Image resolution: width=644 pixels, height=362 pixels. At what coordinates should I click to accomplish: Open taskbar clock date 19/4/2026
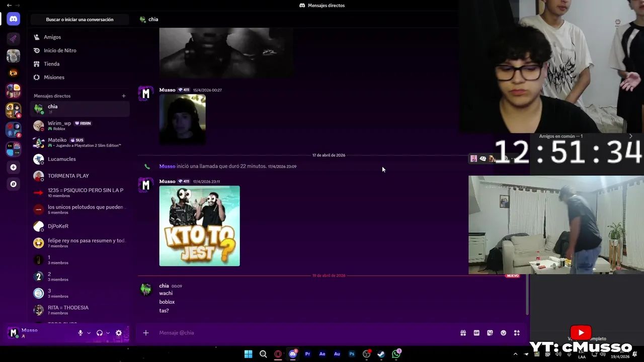(x=620, y=356)
